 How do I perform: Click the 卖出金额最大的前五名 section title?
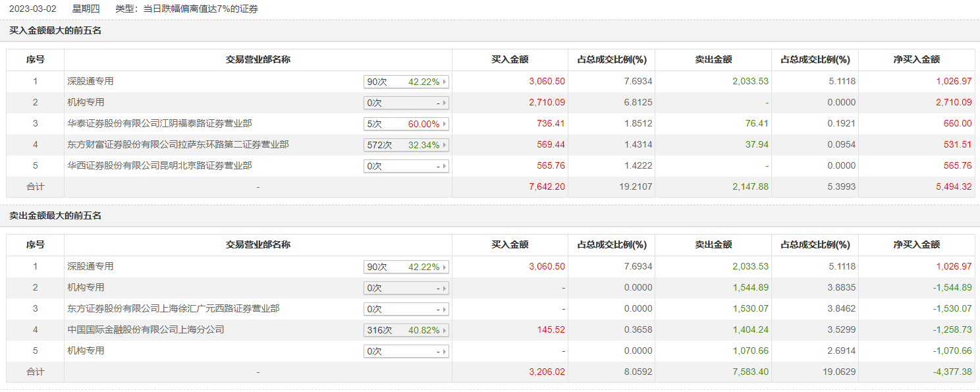coord(55,215)
